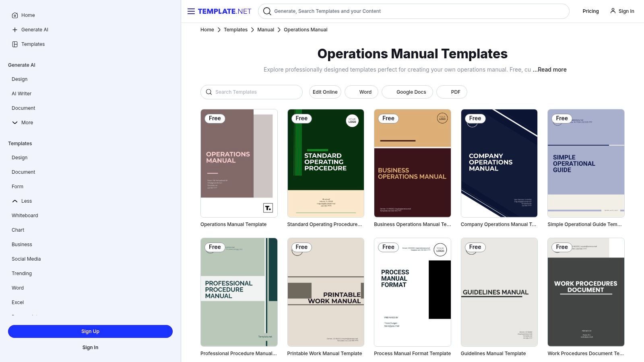Go to Manual in breadcrumb
The height and width of the screenshot is (362, 644).
pos(265,30)
